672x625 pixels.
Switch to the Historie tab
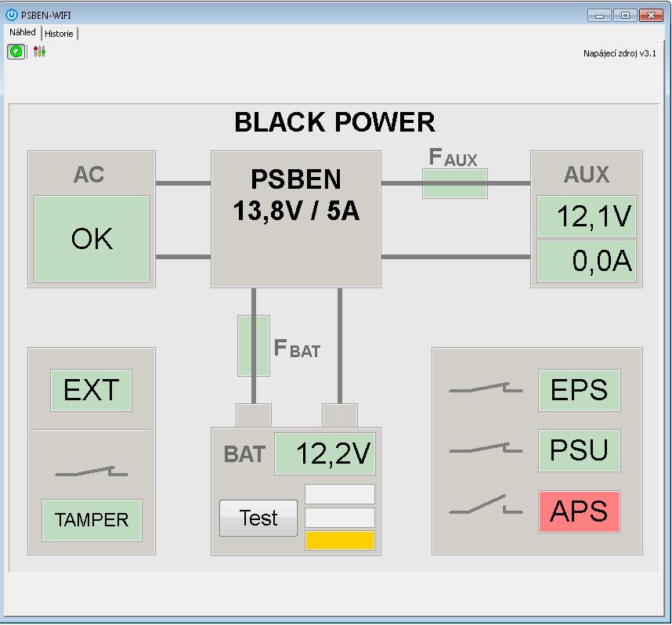tap(60, 34)
